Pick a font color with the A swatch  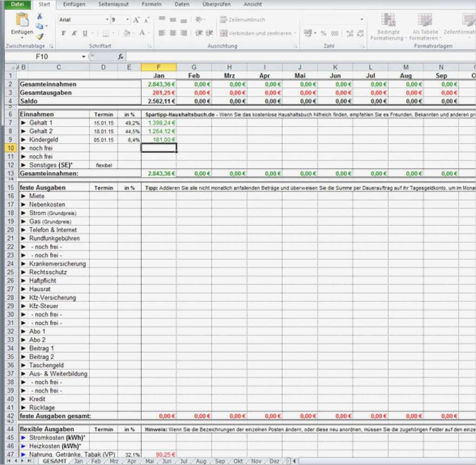(x=141, y=33)
